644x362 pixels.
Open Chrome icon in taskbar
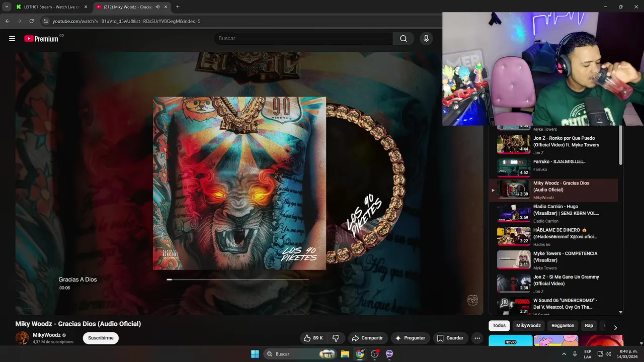tap(360, 354)
